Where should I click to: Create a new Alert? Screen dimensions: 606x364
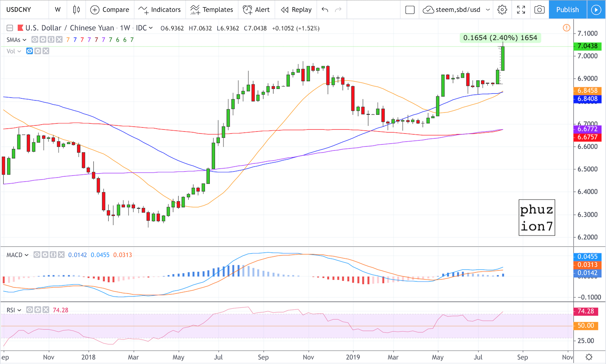click(x=256, y=10)
